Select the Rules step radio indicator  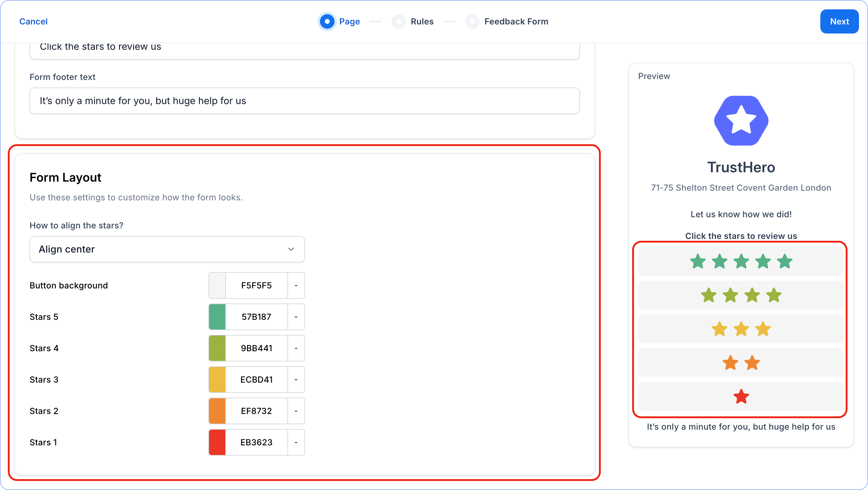[399, 21]
